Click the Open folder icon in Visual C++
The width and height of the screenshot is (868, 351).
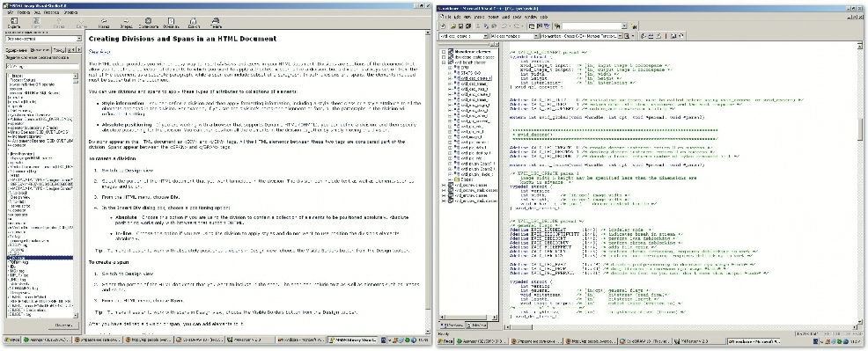453,26
